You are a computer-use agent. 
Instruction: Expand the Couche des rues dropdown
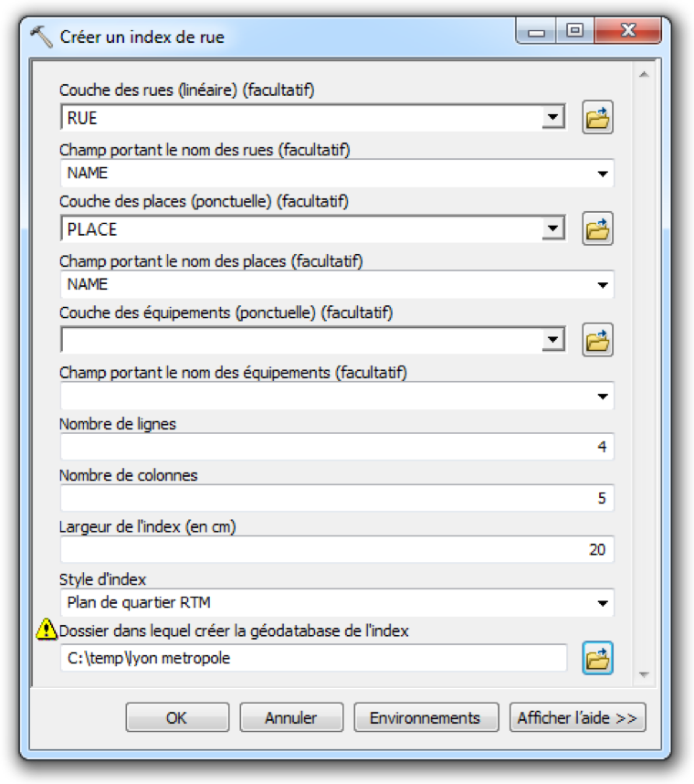pos(552,118)
